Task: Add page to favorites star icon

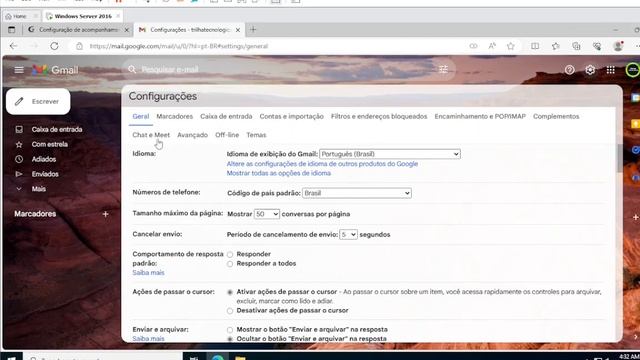Action: click(511, 46)
